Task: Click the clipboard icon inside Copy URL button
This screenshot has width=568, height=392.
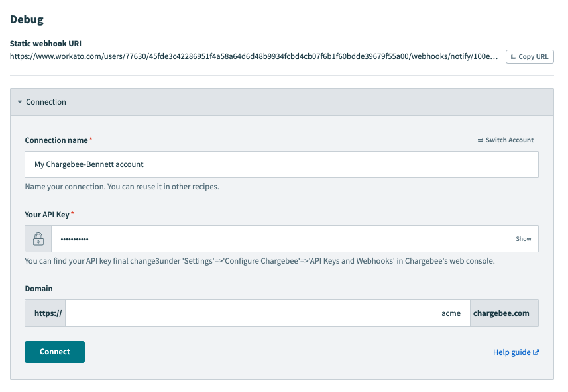Action: [514, 56]
